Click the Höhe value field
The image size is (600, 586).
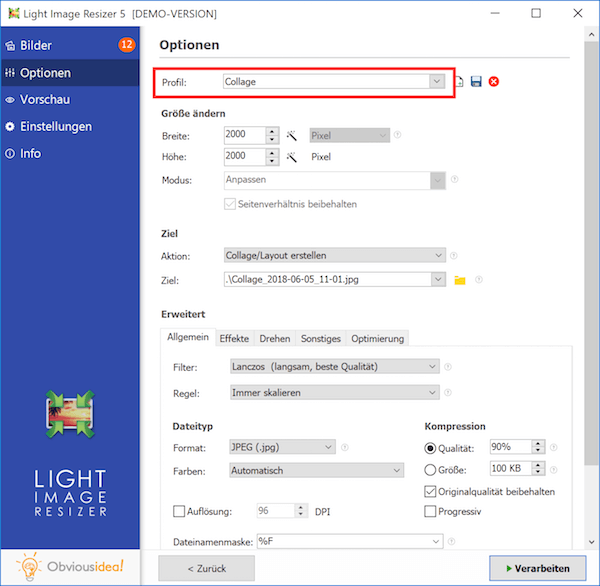pos(245,157)
